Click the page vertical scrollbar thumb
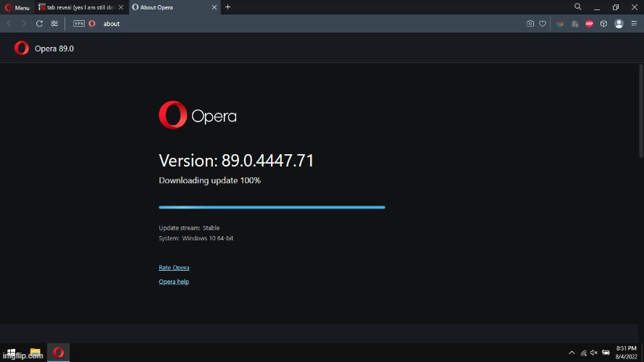 [641, 110]
